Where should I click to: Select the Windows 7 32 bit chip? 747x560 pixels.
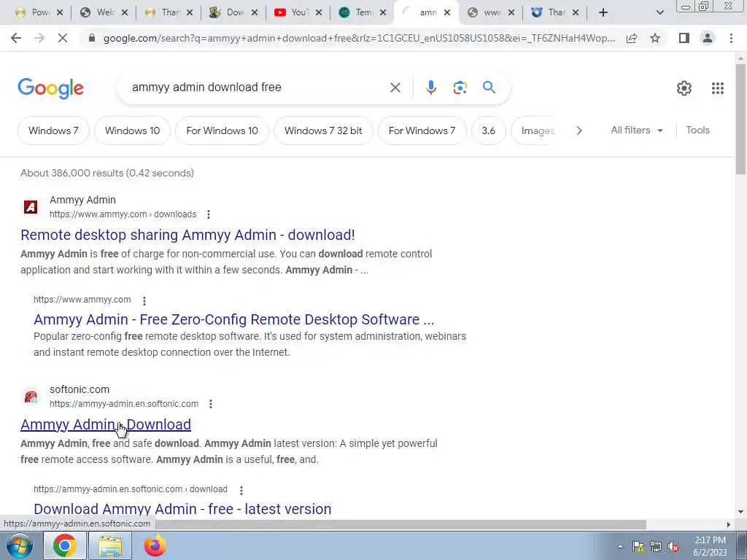323,131
